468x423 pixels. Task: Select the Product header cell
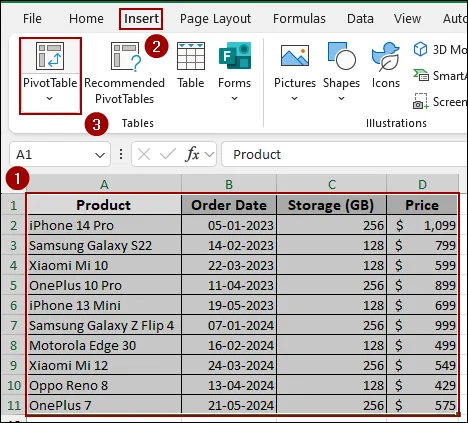104,205
